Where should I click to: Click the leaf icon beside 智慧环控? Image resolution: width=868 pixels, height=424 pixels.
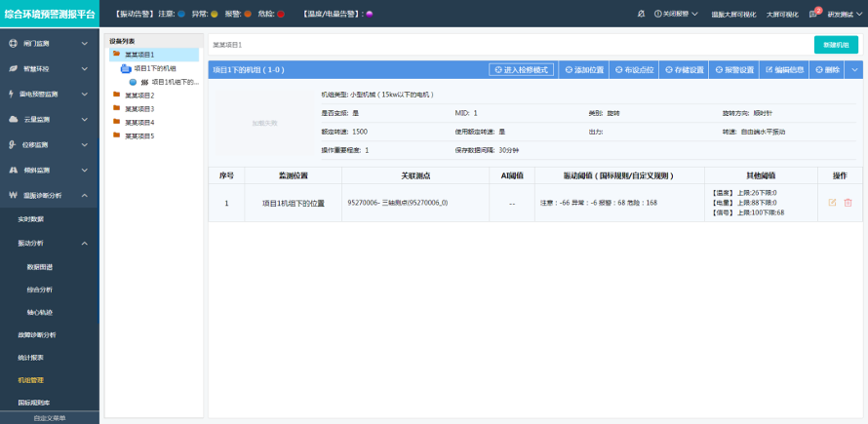13,68
